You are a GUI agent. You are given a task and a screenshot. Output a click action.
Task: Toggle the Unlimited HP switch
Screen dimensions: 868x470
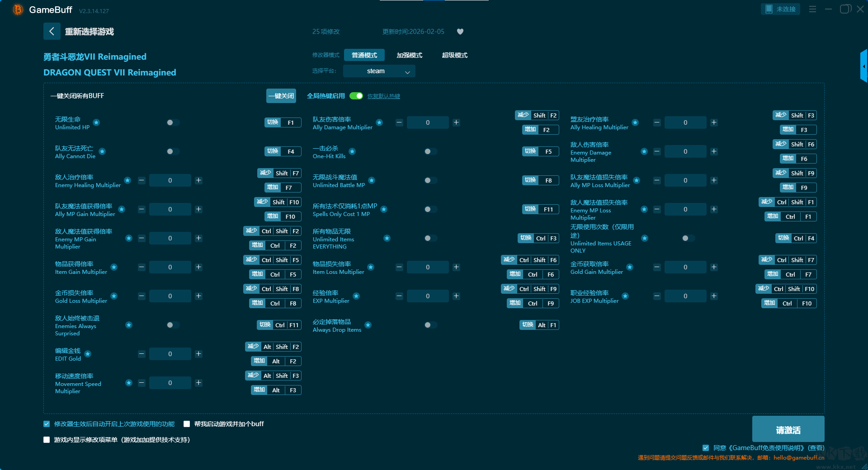coord(173,122)
